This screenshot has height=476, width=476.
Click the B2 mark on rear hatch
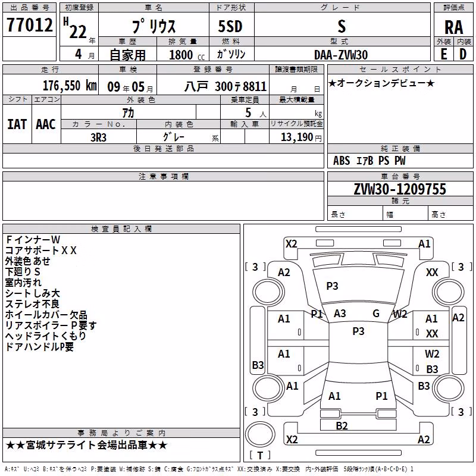pos(342,425)
